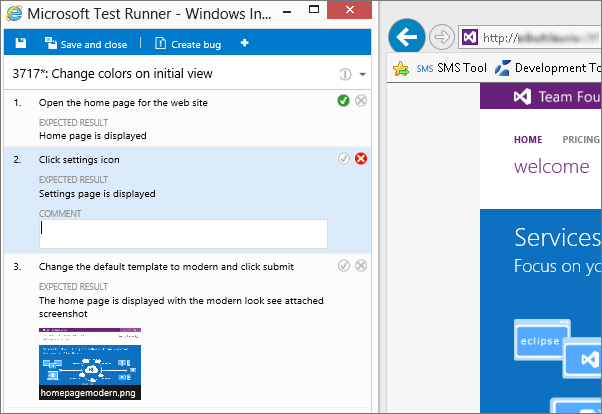Go back using browser back arrow

tap(405, 38)
